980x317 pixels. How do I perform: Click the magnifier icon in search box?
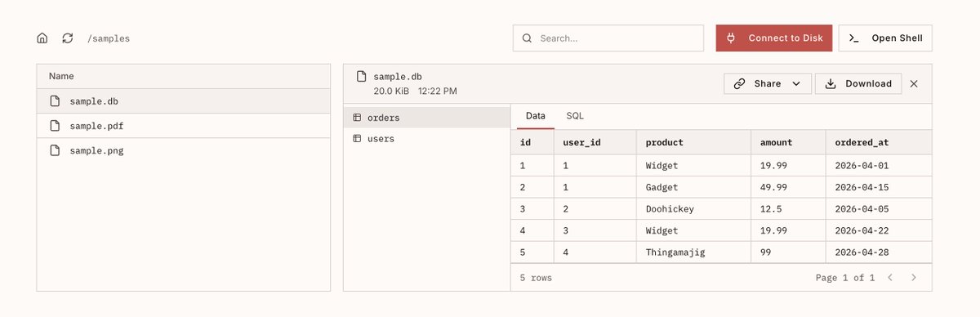(527, 38)
